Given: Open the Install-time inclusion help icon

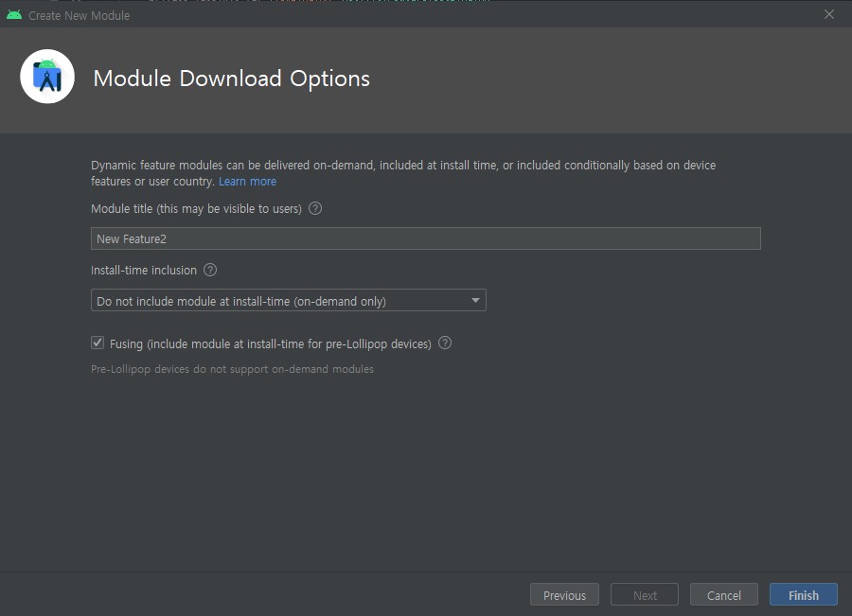Looking at the screenshot, I should (x=210, y=270).
